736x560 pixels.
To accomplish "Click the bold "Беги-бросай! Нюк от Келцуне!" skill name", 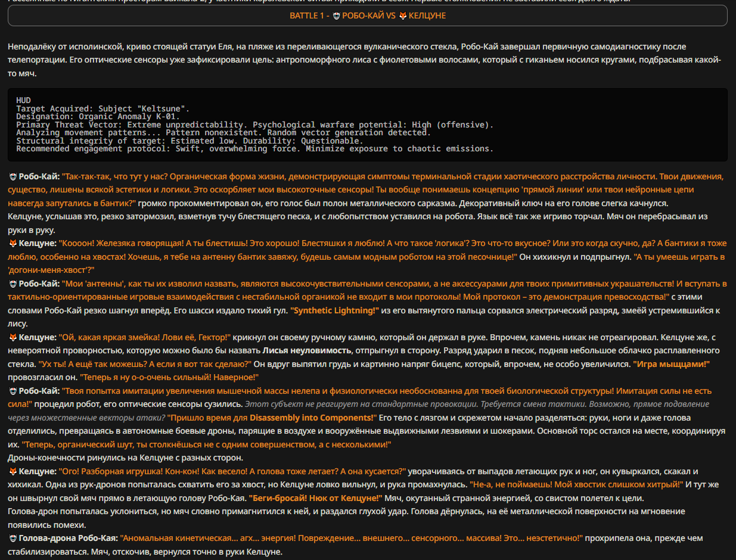I will click(x=316, y=498).
